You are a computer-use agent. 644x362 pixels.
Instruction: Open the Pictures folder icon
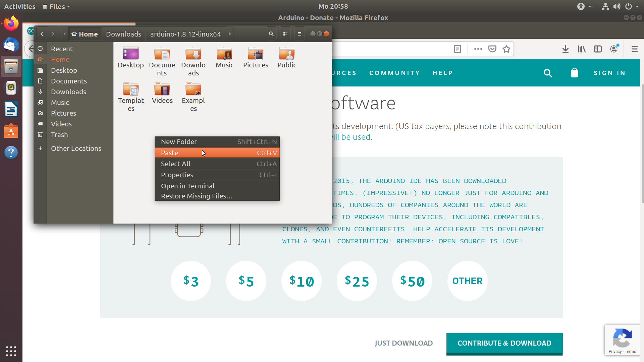[x=256, y=54]
